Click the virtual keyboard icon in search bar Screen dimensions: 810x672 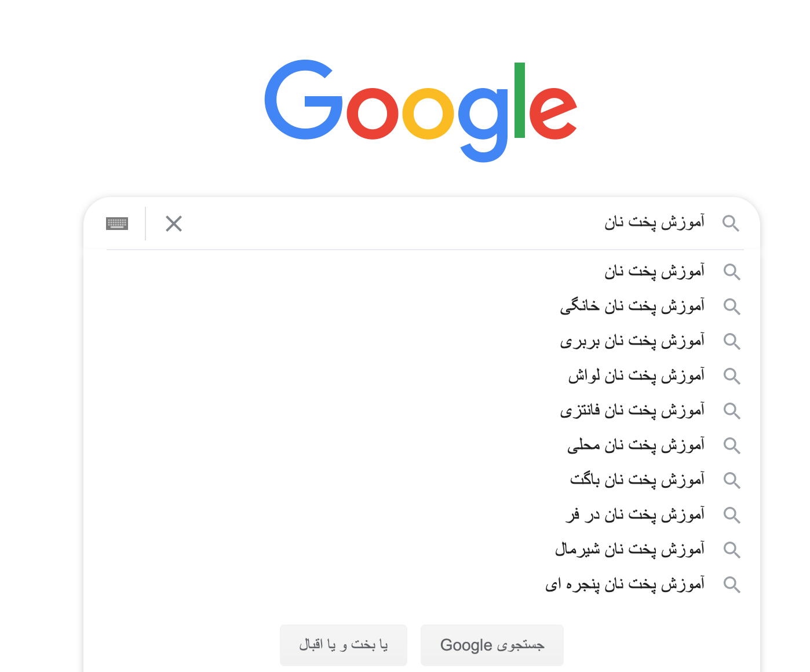(x=117, y=224)
